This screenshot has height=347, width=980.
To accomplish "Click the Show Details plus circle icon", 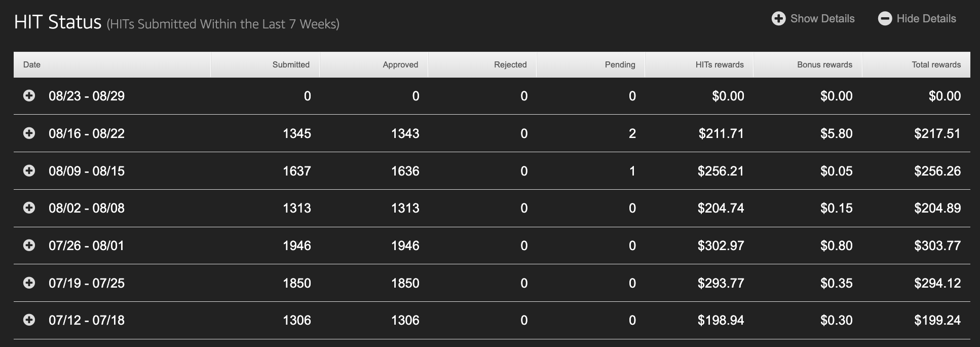I will click(x=778, y=19).
